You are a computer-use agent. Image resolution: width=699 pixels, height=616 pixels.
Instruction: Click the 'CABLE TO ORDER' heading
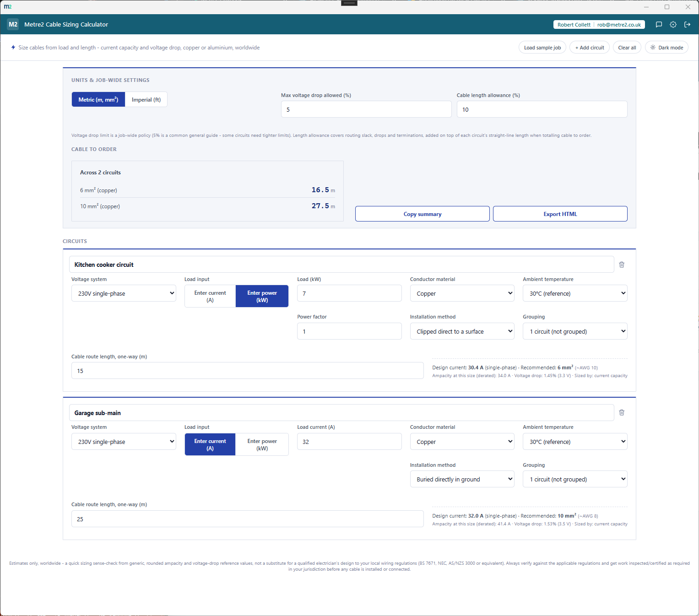(x=94, y=149)
